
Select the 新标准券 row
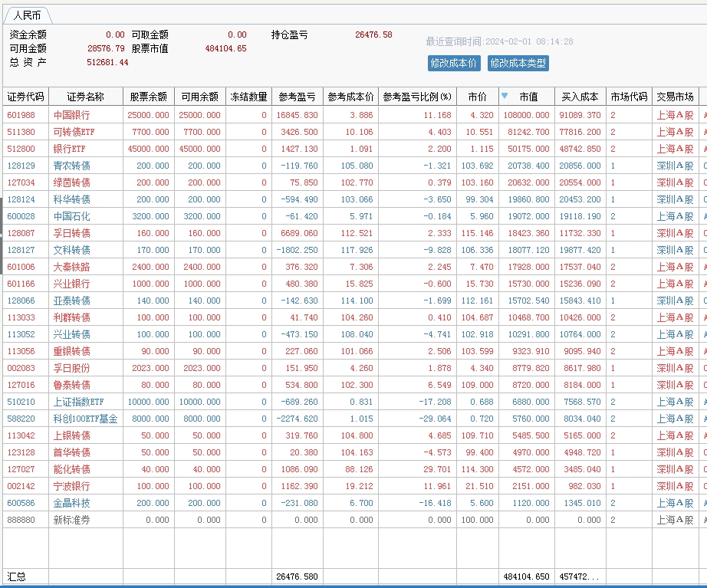click(71, 520)
